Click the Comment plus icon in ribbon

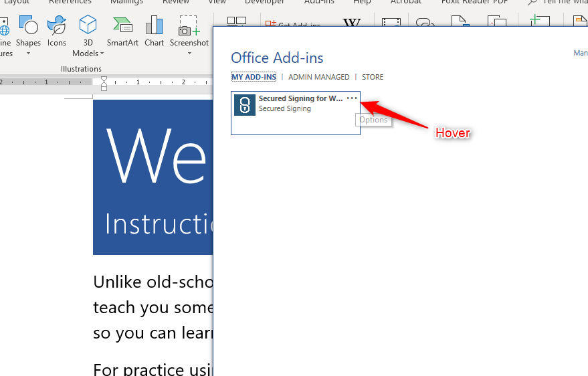[539, 21]
